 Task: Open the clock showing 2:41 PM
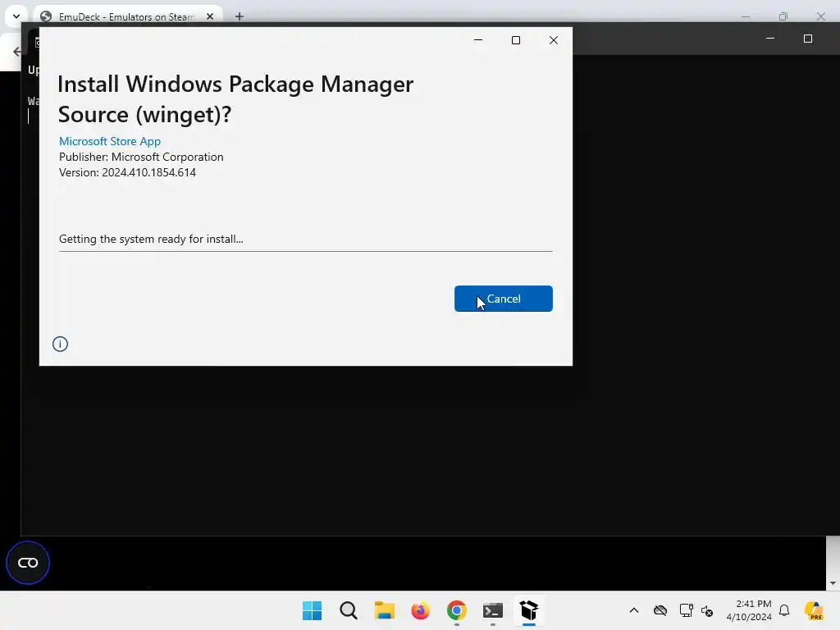[x=749, y=610]
